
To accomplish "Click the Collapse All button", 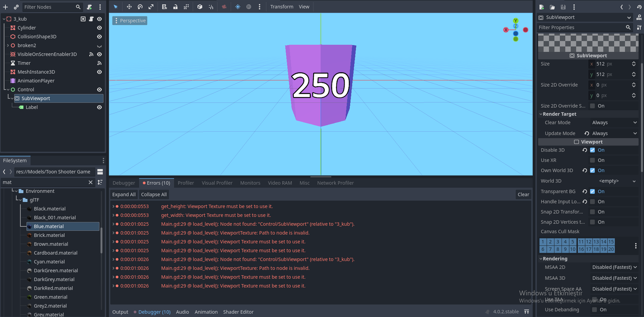I will (x=154, y=195).
